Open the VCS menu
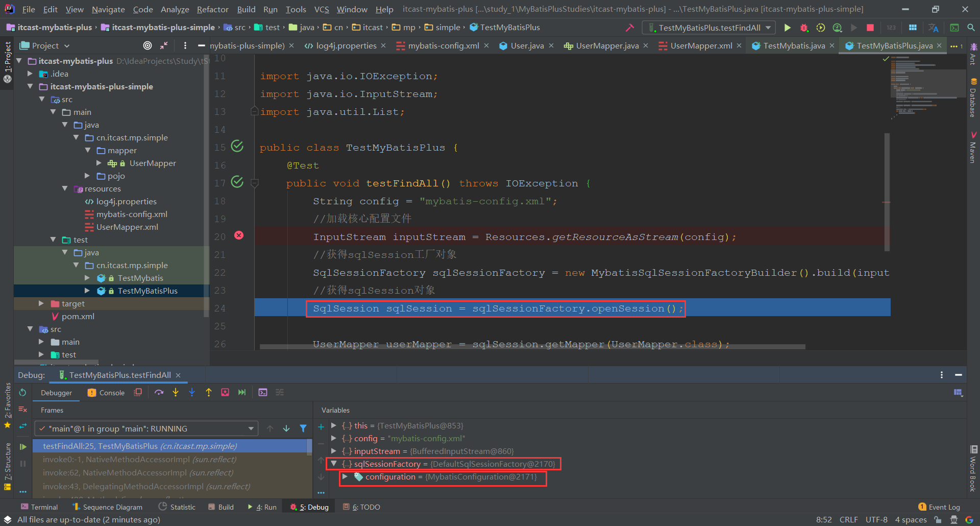 click(322, 9)
